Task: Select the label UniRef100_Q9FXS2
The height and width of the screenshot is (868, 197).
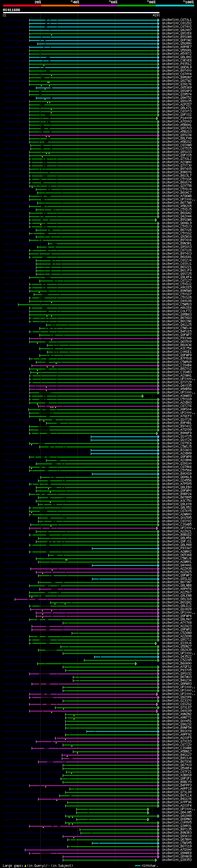Action: pos(176,115)
